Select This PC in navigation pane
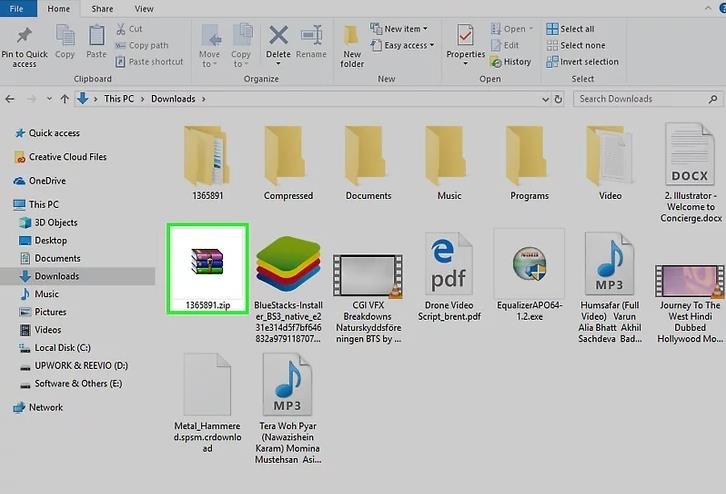Screen dimensions: 726x494 (x=36, y=205)
